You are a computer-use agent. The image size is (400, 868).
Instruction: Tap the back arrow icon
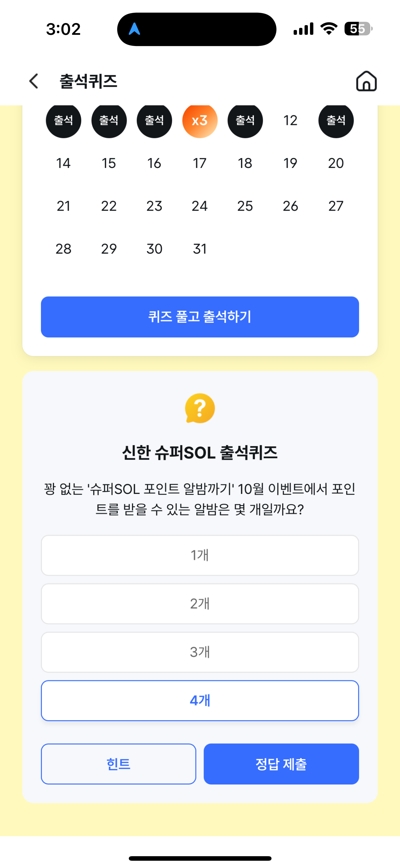click(x=34, y=81)
